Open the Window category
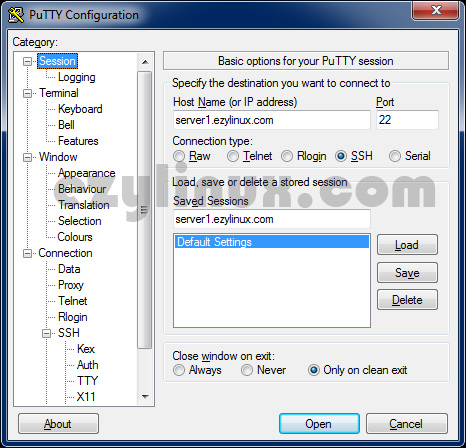The image size is (466, 448). click(x=58, y=157)
